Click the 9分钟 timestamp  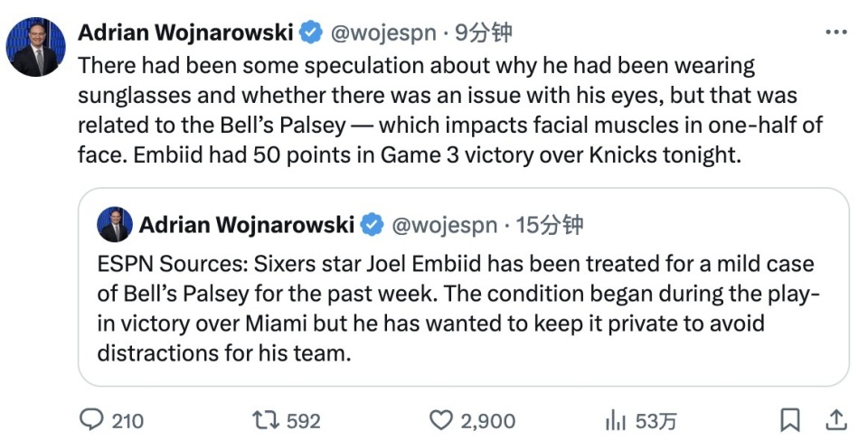[x=483, y=33]
